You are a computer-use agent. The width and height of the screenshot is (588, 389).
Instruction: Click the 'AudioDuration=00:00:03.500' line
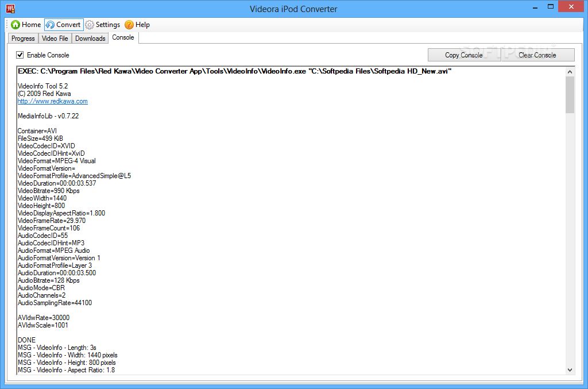pyautogui.click(x=57, y=273)
